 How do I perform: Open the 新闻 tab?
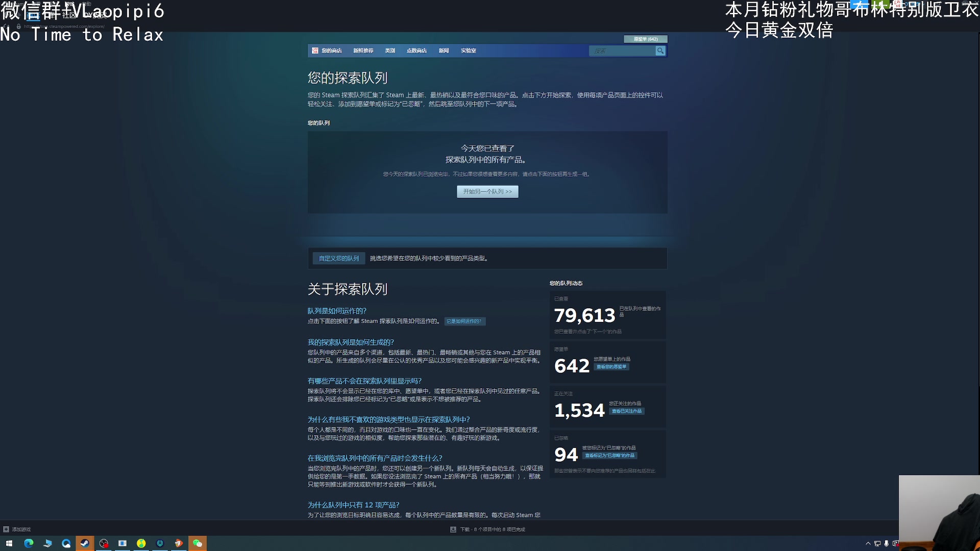[x=444, y=51]
